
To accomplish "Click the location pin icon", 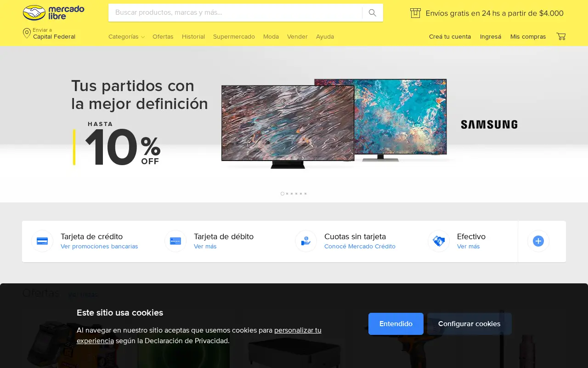I will (27, 33).
